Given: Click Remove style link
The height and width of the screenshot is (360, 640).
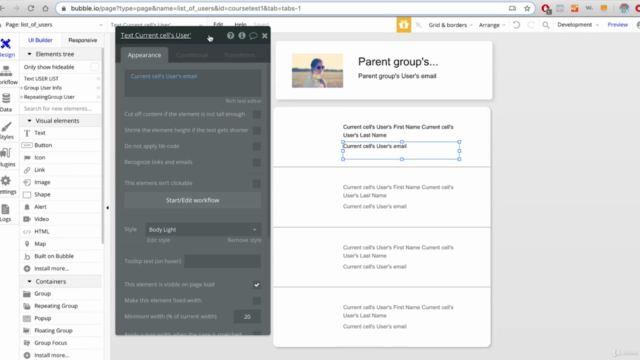Looking at the screenshot, I should (x=244, y=240).
